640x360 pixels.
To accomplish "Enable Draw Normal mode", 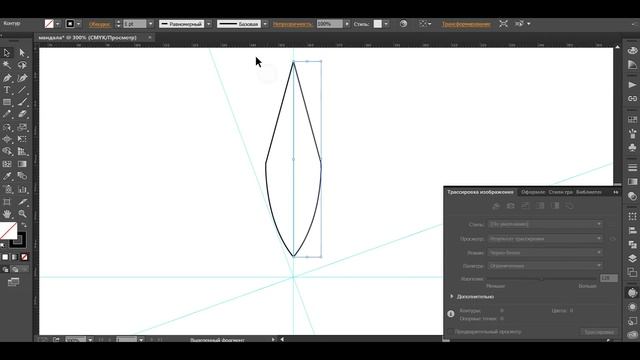I will [x=5, y=269].
